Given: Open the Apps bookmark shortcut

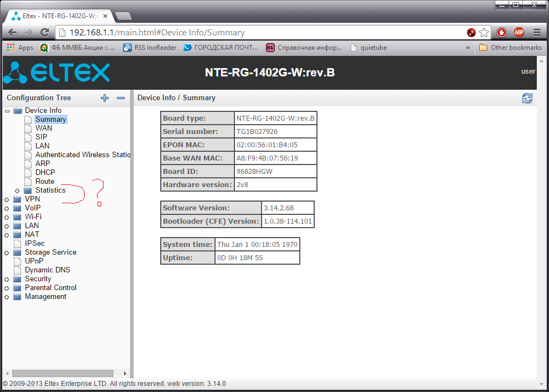Looking at the screenshot, I should [20, 48].
